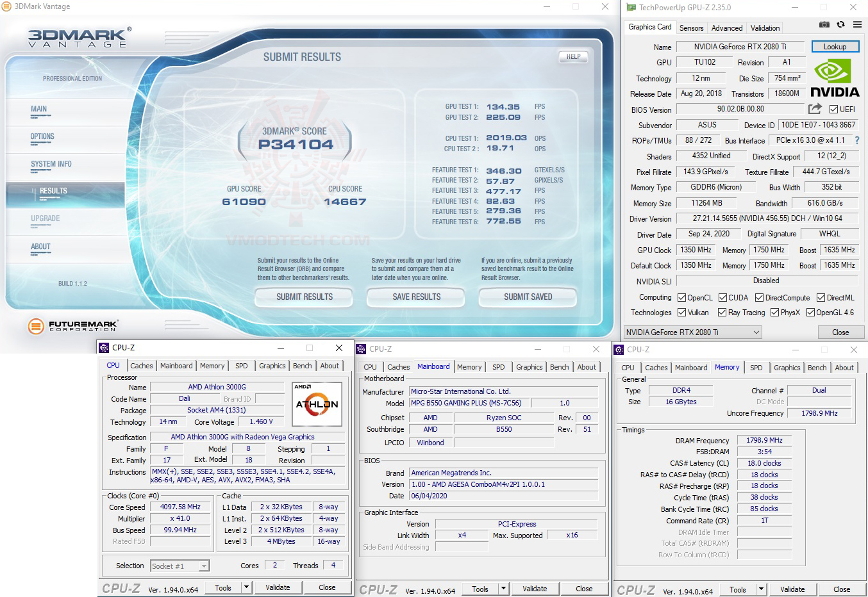Click the CPU Name field 'AMD Athlon 3000G'

pyautogui.click(x=217, y=387)
